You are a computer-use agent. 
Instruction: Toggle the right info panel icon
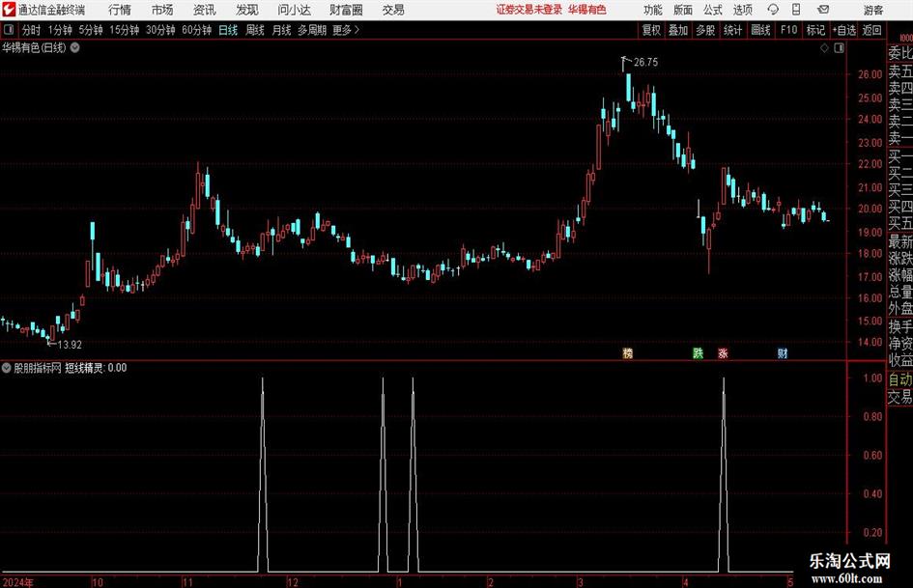[x=839, y=48]
